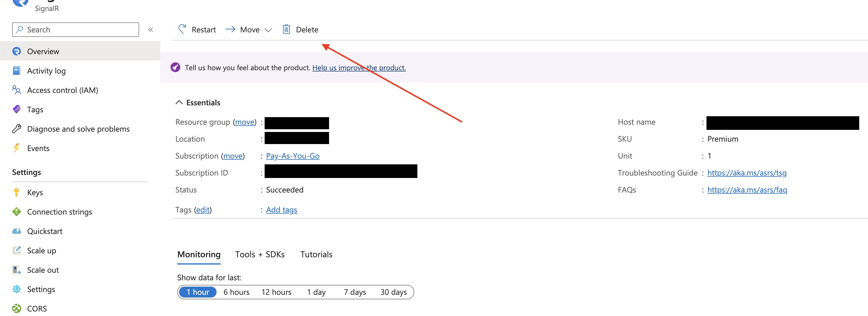
Task: Collapse the sidebar with double chevron
Action: point(151,30)
